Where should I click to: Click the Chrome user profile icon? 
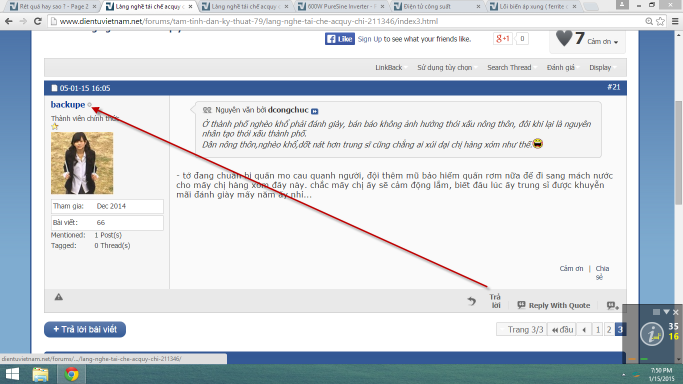pos(622,4)
